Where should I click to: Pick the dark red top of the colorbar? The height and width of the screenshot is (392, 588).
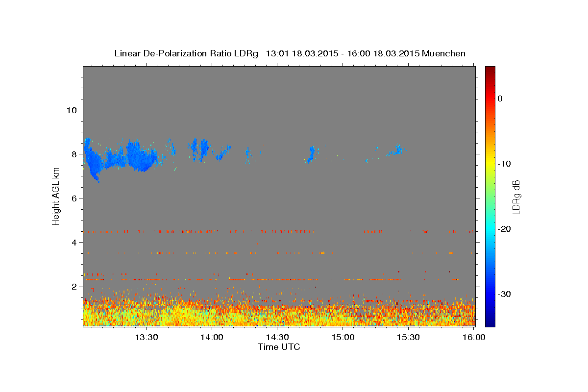(x=490, y=70)
